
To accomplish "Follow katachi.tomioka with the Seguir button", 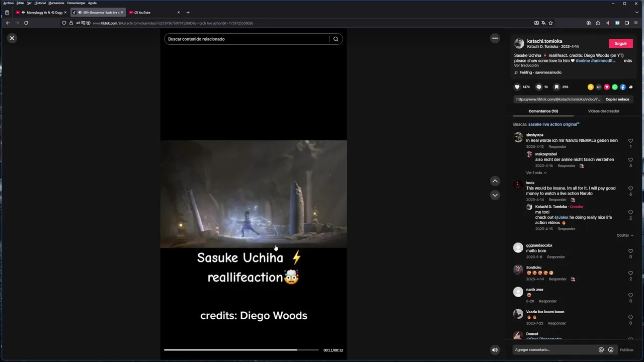I will pos(621,44).
